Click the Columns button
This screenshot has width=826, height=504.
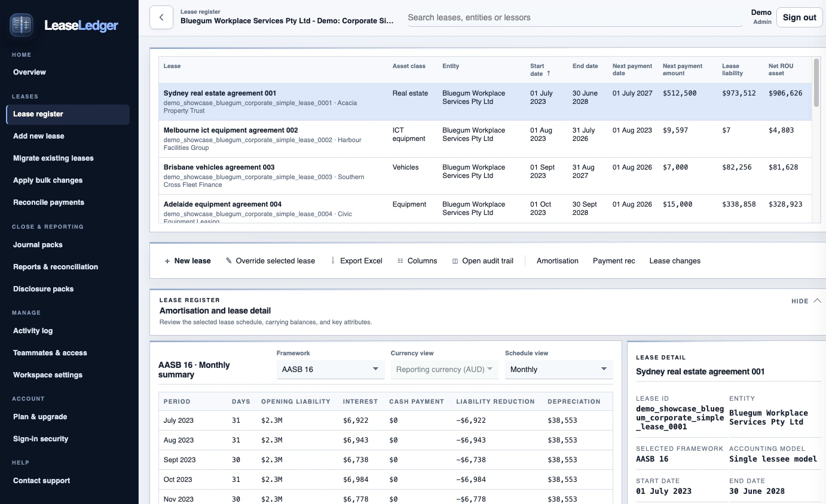[417, 261]
